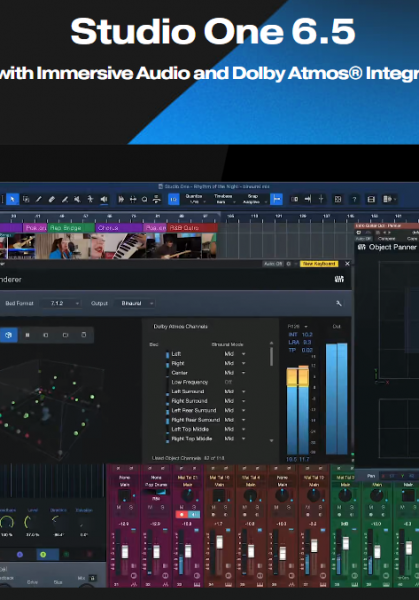The height and width of the screenshot is (600, 419).
Task: Click the piano keyboard video thumbnail
Action: pyautogui.click(x=130, y=246)
